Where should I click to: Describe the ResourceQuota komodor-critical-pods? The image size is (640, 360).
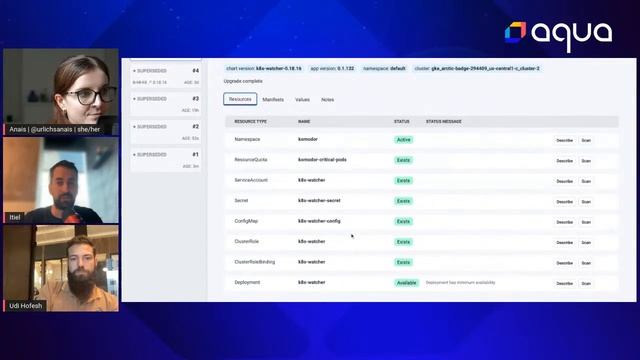click(x=564, y=161)
